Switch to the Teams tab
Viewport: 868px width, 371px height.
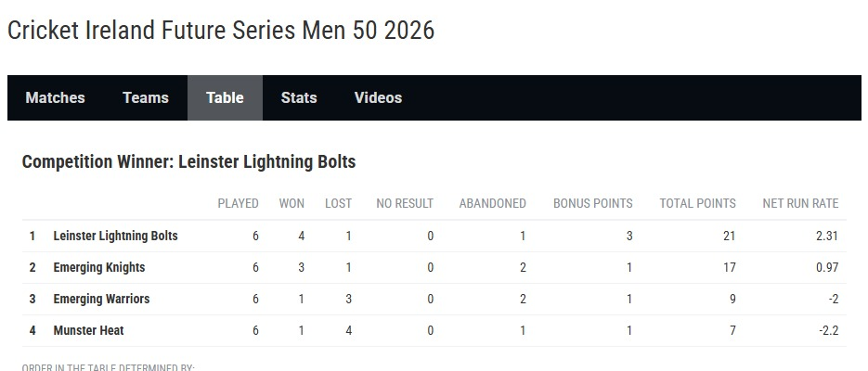[x=146, y=98]
